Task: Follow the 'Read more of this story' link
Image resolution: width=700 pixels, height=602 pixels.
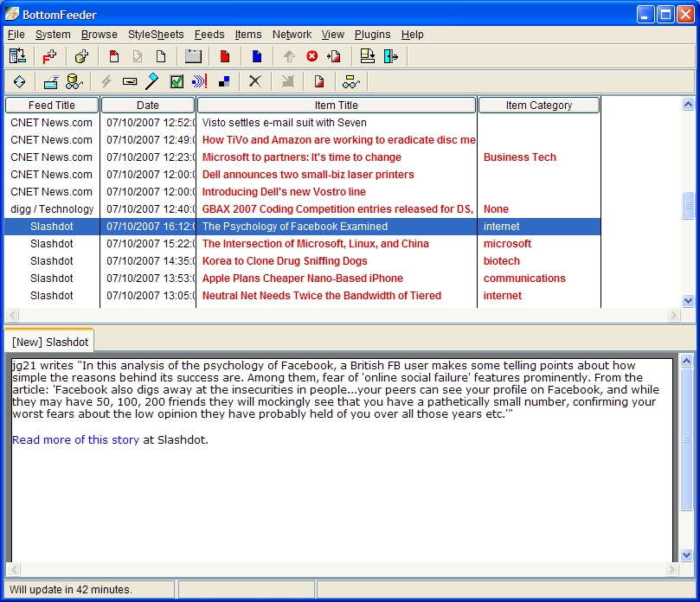Action: 75,439
